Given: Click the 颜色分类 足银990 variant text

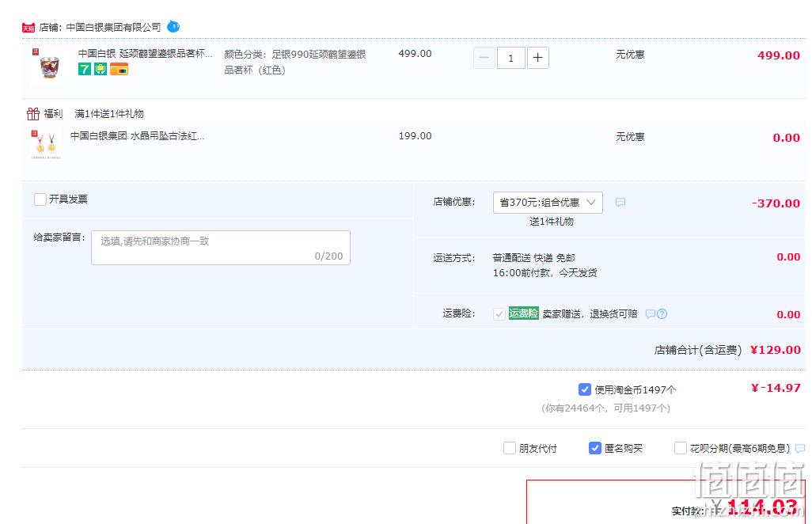Looking at the screenshot, I should click(295, 62).
